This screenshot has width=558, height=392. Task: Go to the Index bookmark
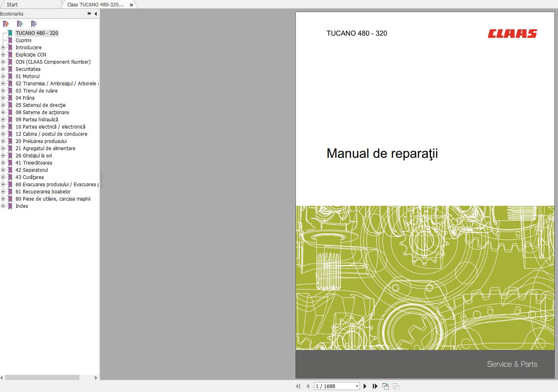[22, 206]
